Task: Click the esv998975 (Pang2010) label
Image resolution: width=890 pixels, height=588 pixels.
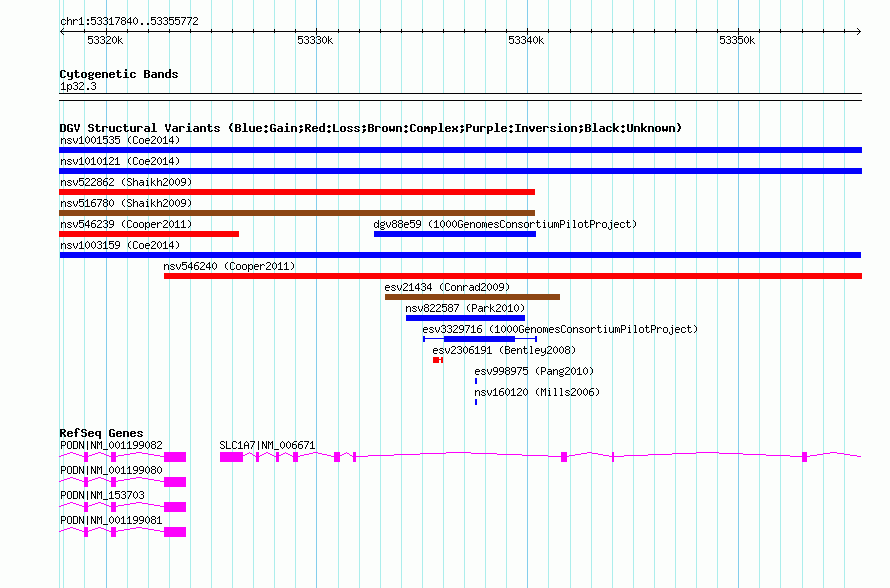Action: (x=534, y=371)
